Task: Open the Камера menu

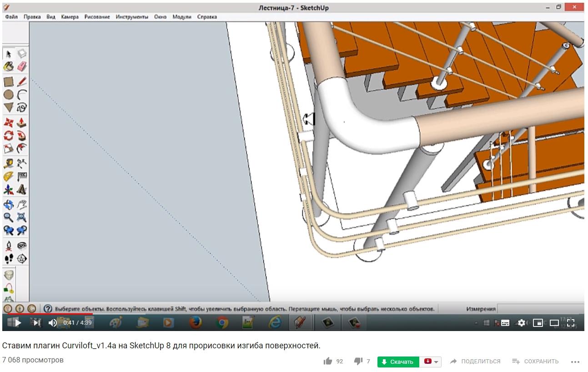Action: coord(70,17)
